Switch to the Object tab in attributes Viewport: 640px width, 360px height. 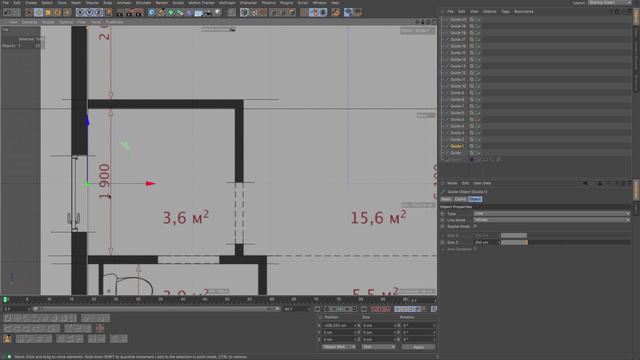(475, 199)
